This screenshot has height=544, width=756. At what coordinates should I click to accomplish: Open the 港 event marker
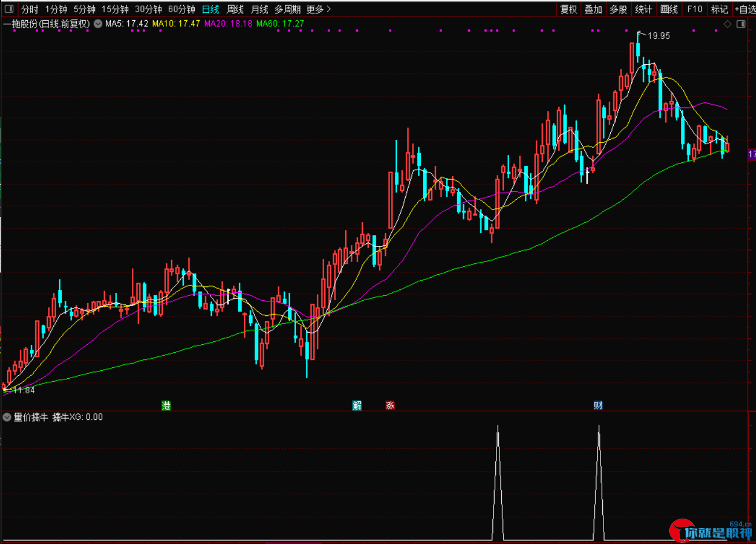(166, 405)
